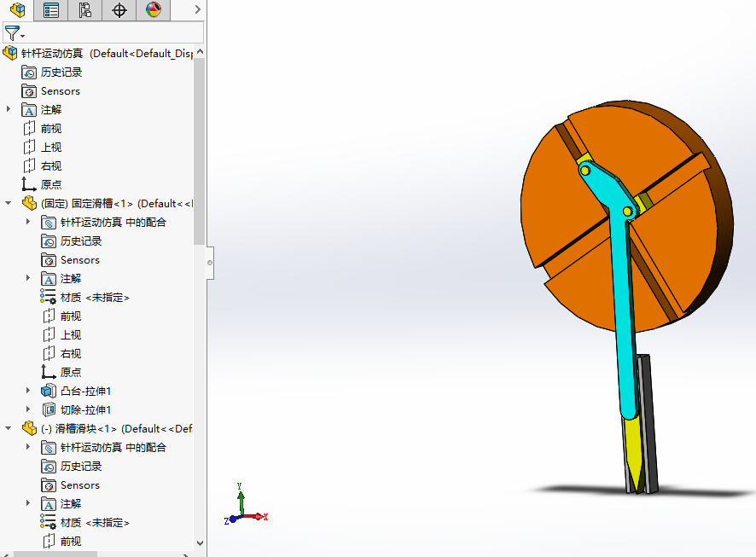
Task: Click the XYZ orientation triad
Action: coord(246,504)
